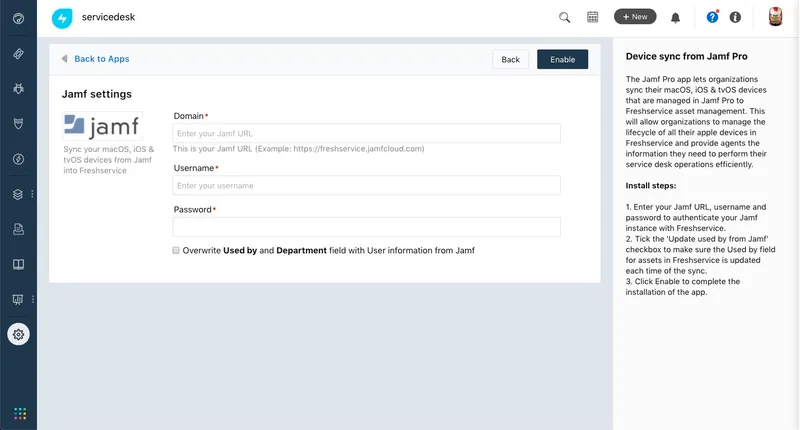Open the Admin gear icon in sidebar
The image size is (800, 430).
(x=18, y=335)
